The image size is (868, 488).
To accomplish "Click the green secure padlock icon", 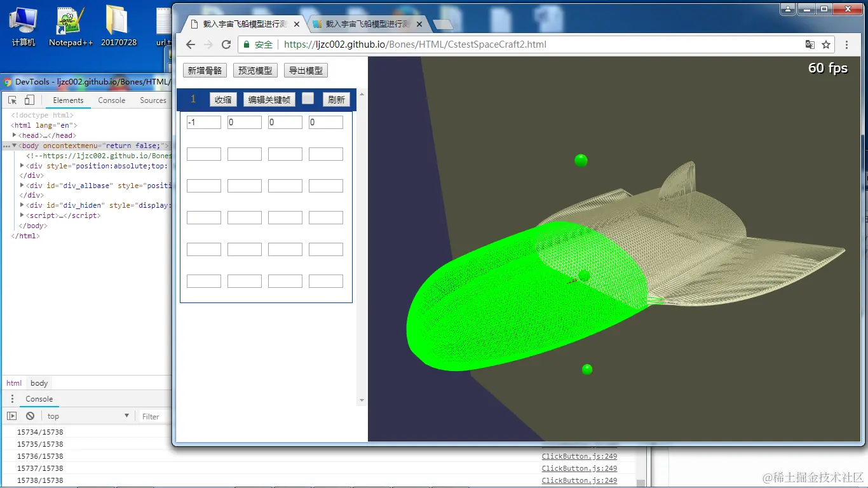I will [247, 44].
